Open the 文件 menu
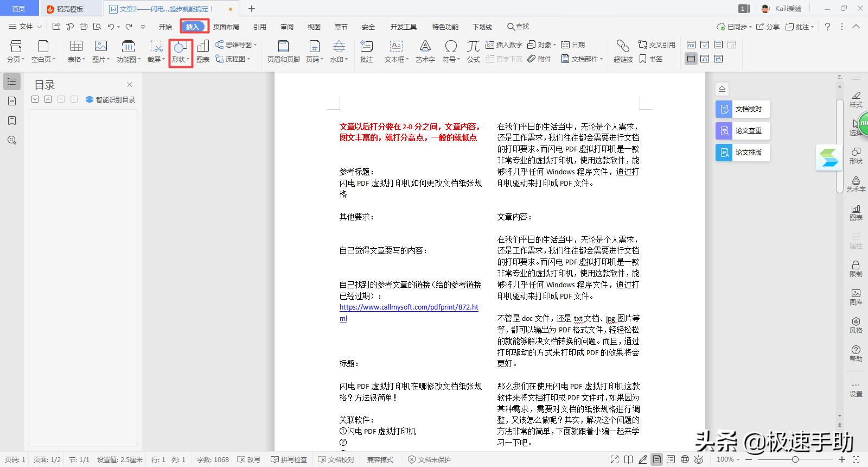The height and width of the screenshot is (467, 868). (24, 27)
